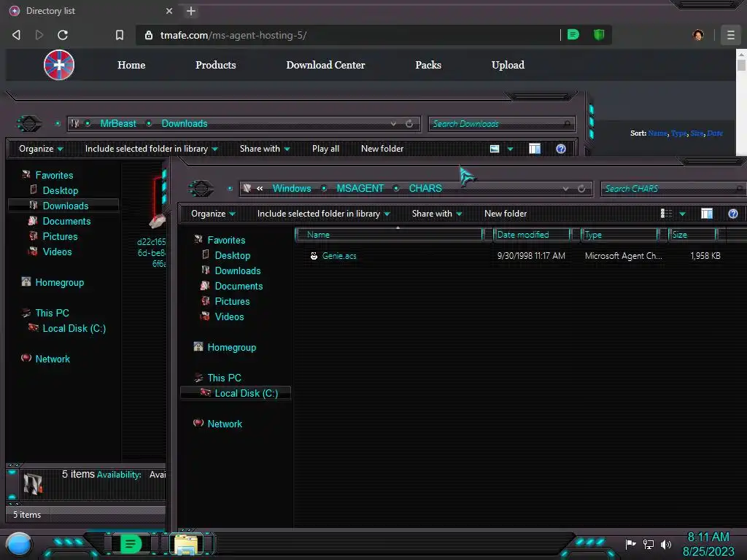
Task: Click Play all in Downloads window
Action: coord(325,149)
